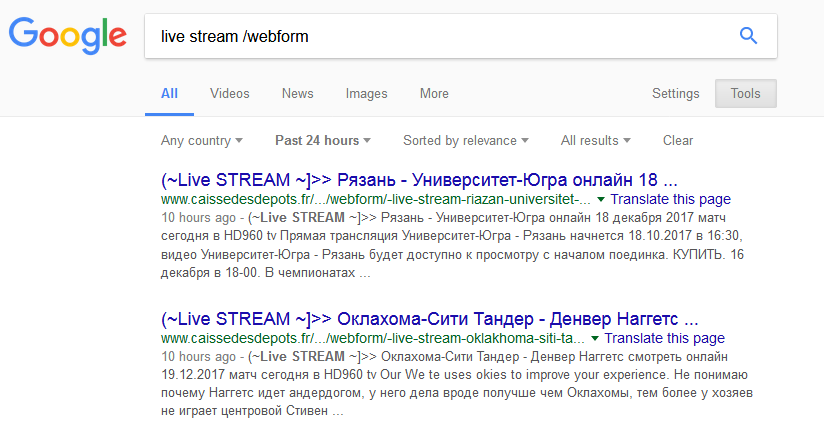Click the green riazan-universitet webform URL
The height and width of the screenshot is (445, 824).
(376, 200)
